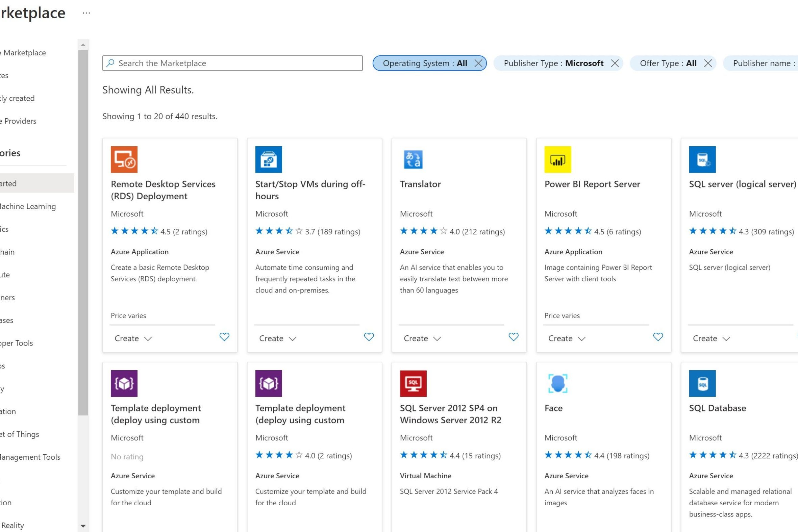The width and height of the screenshot is (798, 532).
Task: Click the 4.4 (15 ratings) rating
Action: (x=450, y=455)
